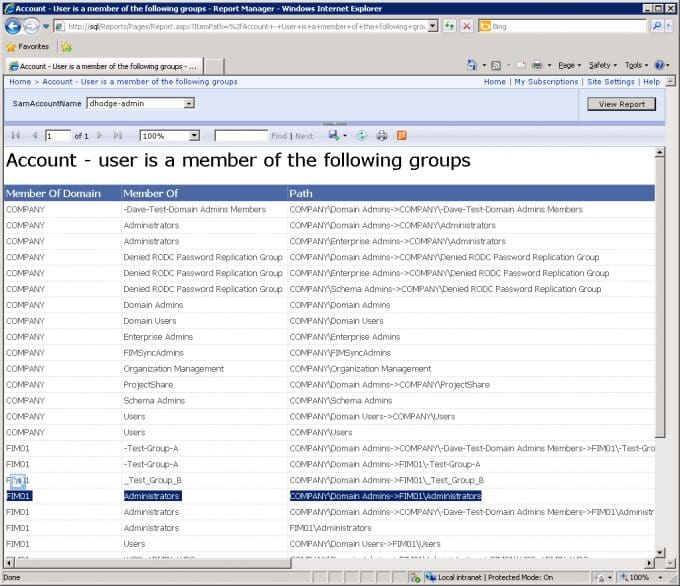This screenshot has height=586, width=680.
Task: Click the Export save disk icon
Action: [333, 135]
